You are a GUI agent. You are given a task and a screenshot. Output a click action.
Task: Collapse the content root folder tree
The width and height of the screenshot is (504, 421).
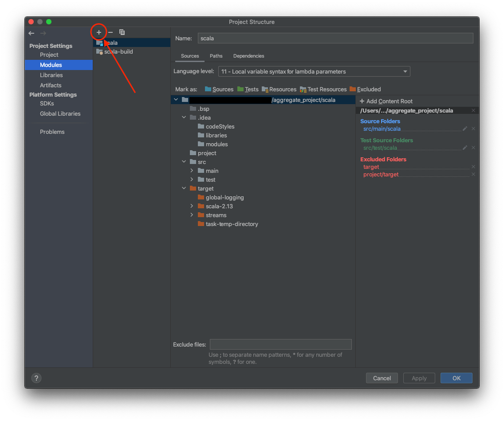[x=176, y=100]
